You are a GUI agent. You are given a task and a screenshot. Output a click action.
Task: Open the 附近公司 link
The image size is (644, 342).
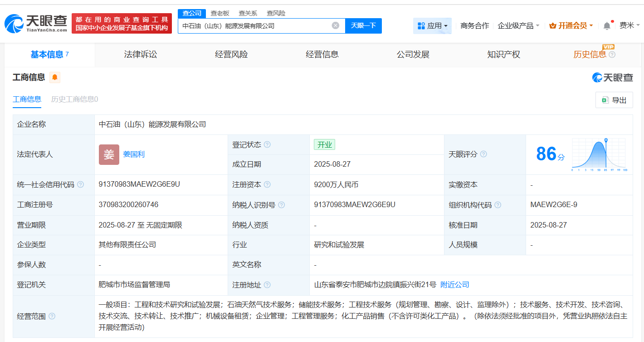point(455,284)
